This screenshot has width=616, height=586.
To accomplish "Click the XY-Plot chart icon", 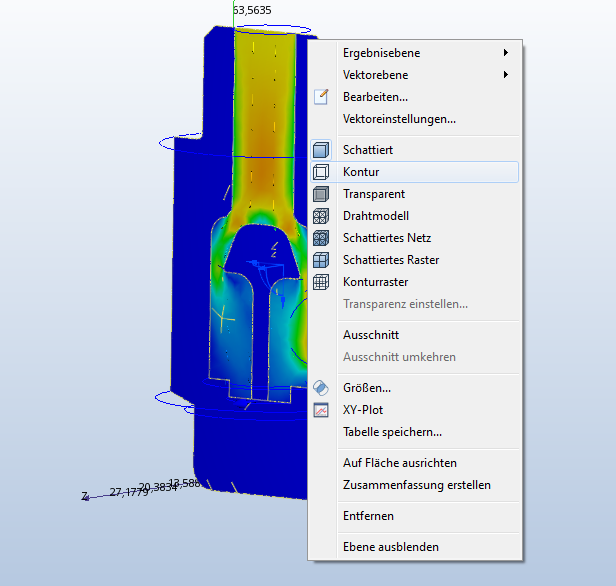I will click(321, 410).
